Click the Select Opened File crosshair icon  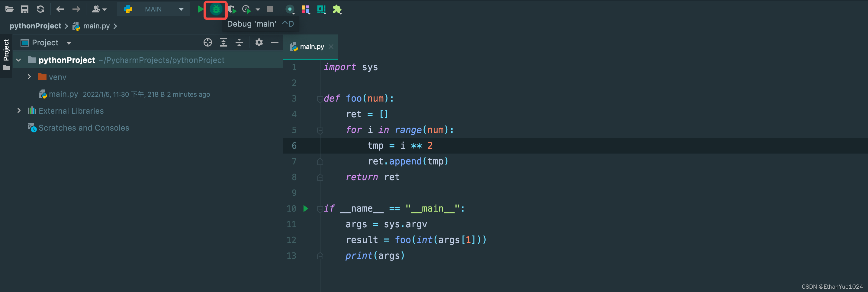tap(208, 43)
